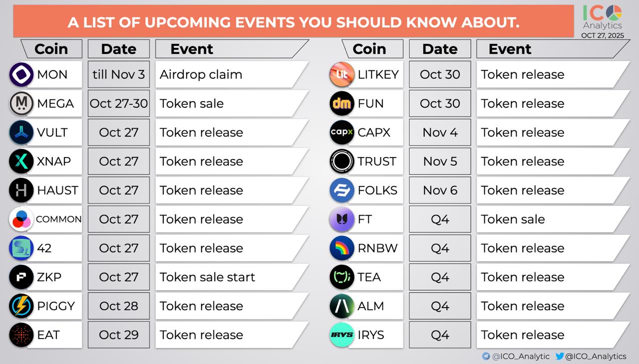Click the Telegram icon in footer
The height and width of the screenshot is (364, 639).
click(486, 357)
